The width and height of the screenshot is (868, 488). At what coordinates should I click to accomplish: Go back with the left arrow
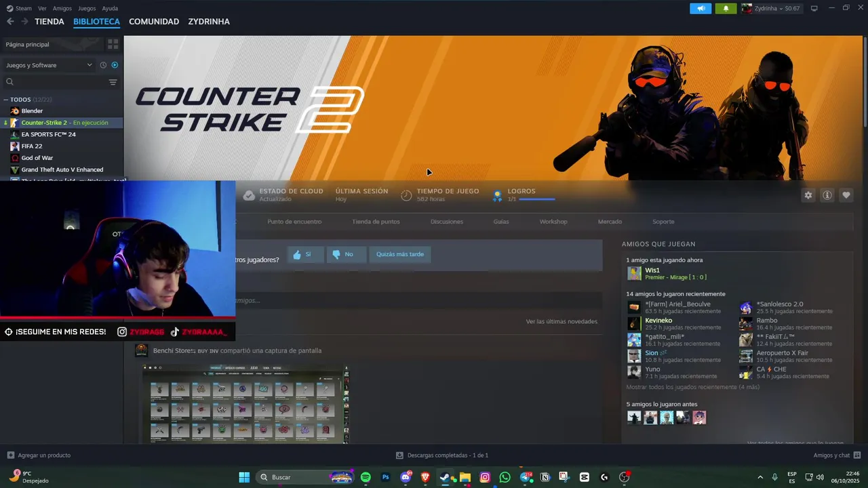[x=10, y=22]
